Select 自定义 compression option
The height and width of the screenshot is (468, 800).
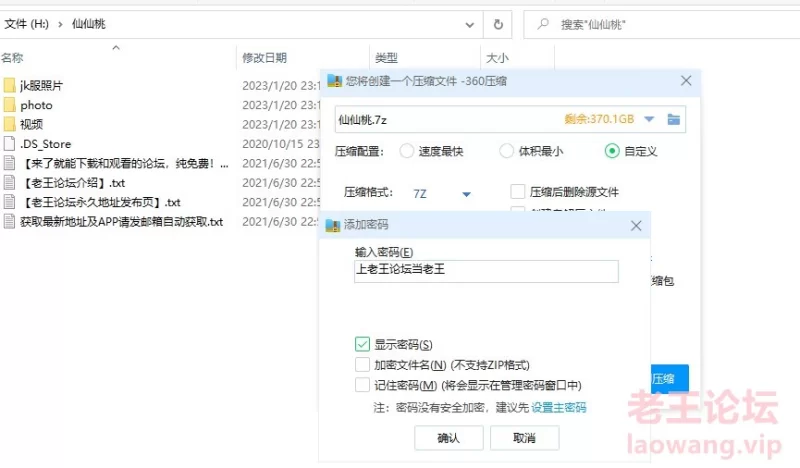[612, 151]
